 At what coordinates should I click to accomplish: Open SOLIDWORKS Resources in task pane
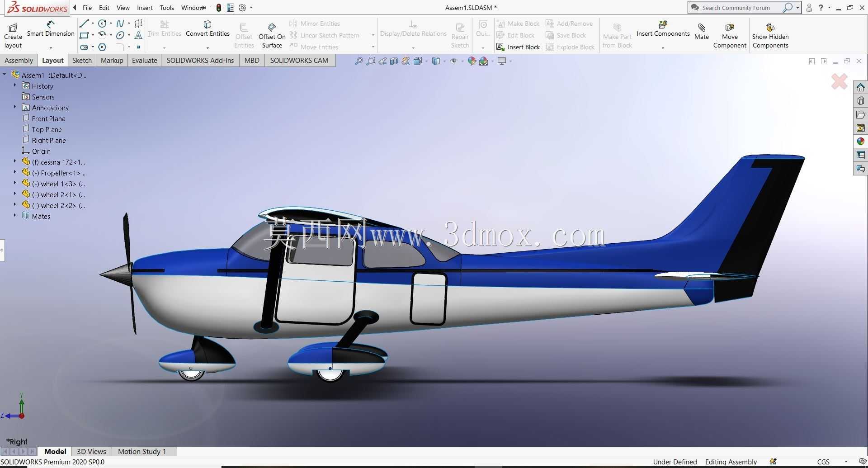pyautogui.click(x=860, y=87)
